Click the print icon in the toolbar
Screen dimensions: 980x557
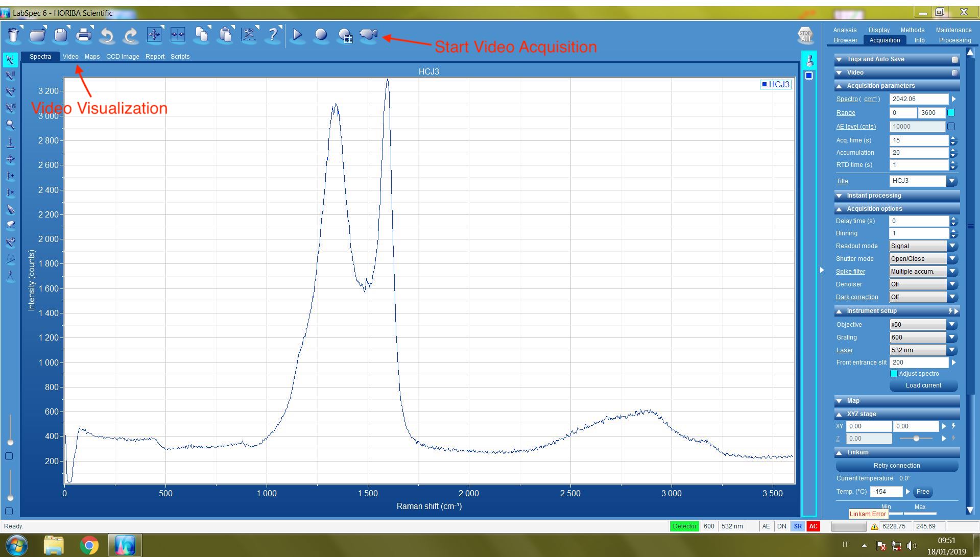click(84, 35)
